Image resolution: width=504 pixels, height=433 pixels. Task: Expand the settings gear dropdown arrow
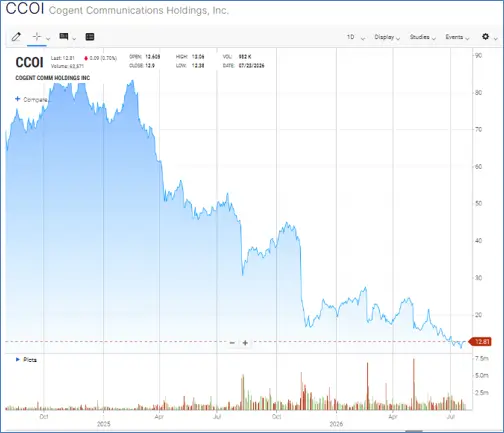496,39
